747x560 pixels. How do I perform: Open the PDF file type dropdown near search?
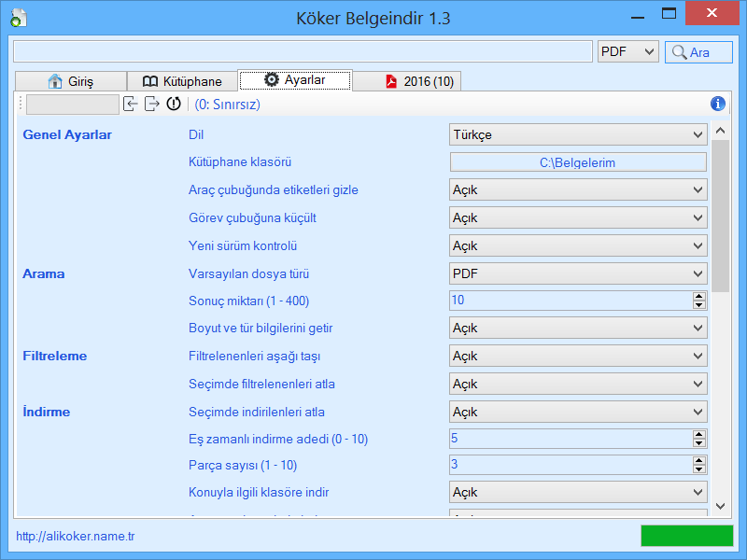coord(627,51)
